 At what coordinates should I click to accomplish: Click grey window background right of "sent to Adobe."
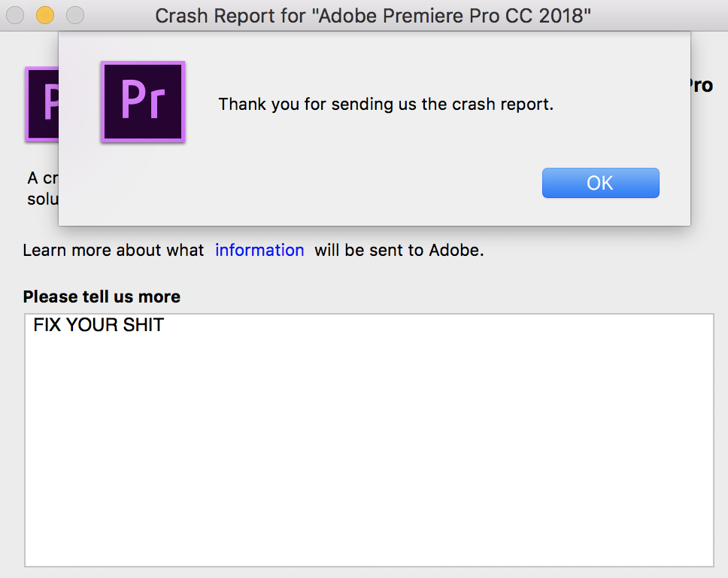tap(602, 250)
